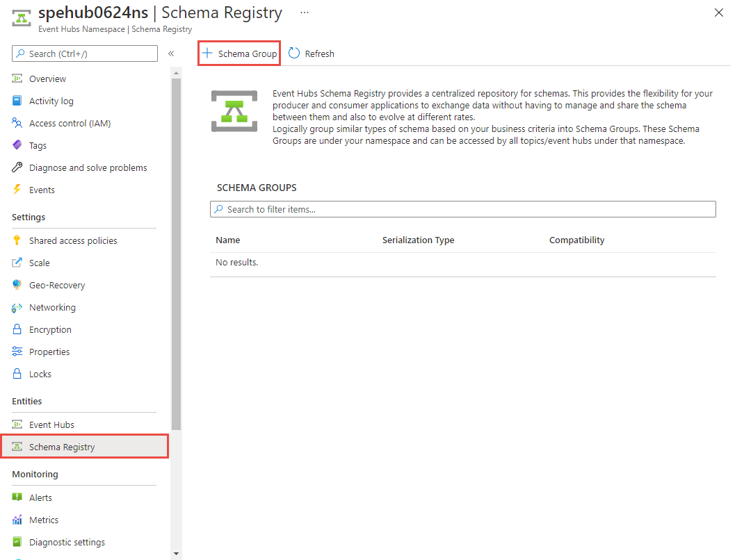This screenshot has width=744, height=560.
Task: Open the ellipsis more options in header
Action: (x=305, y=13)
